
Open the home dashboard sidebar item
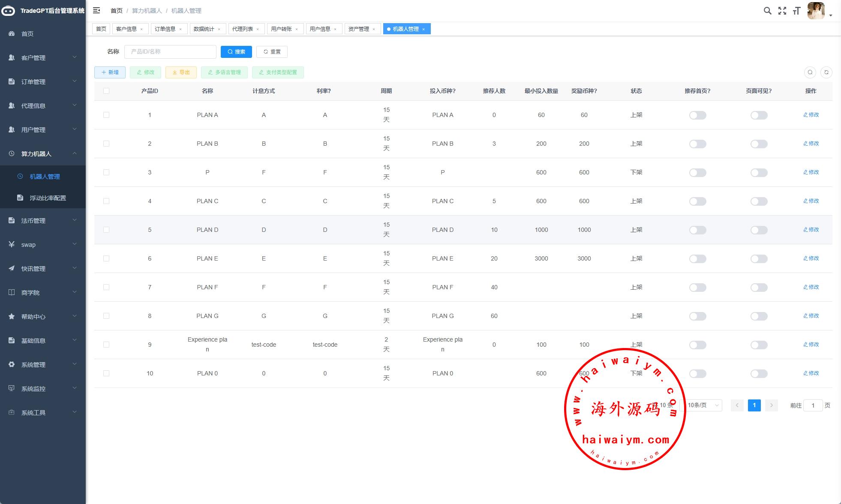[x=27, y=34]
